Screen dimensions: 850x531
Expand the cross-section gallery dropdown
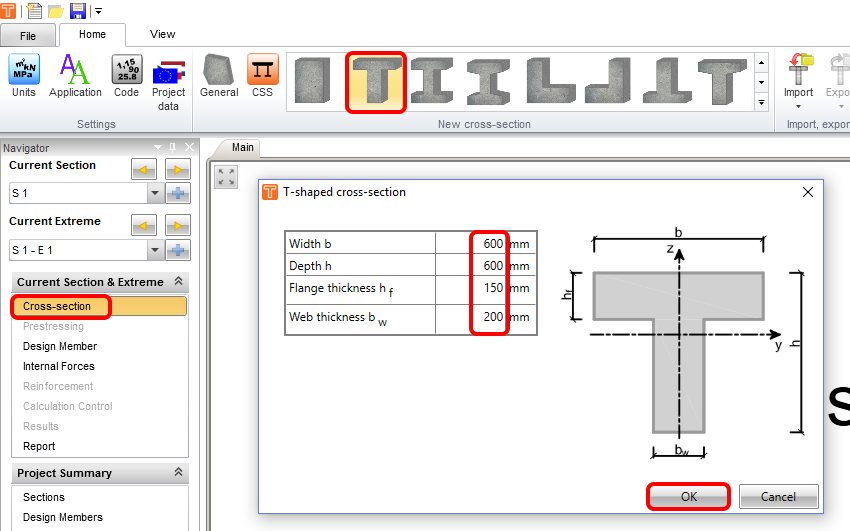click(x=762, y=102)
